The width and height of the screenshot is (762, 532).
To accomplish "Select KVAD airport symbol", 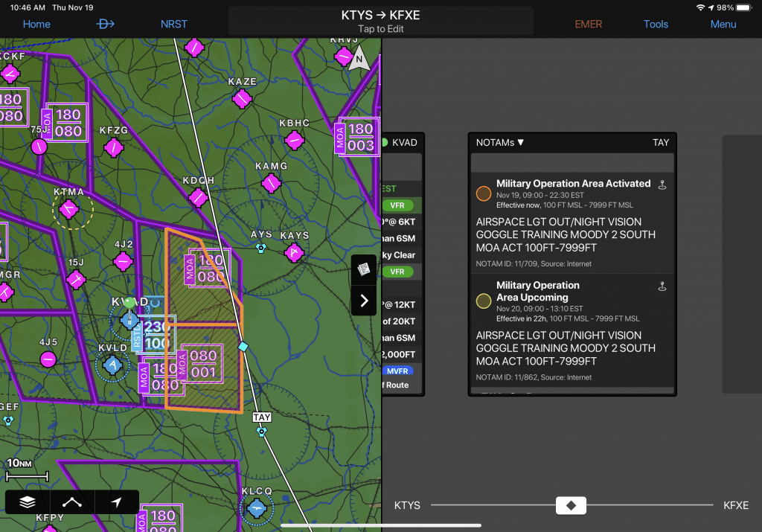I will point(129,320).
